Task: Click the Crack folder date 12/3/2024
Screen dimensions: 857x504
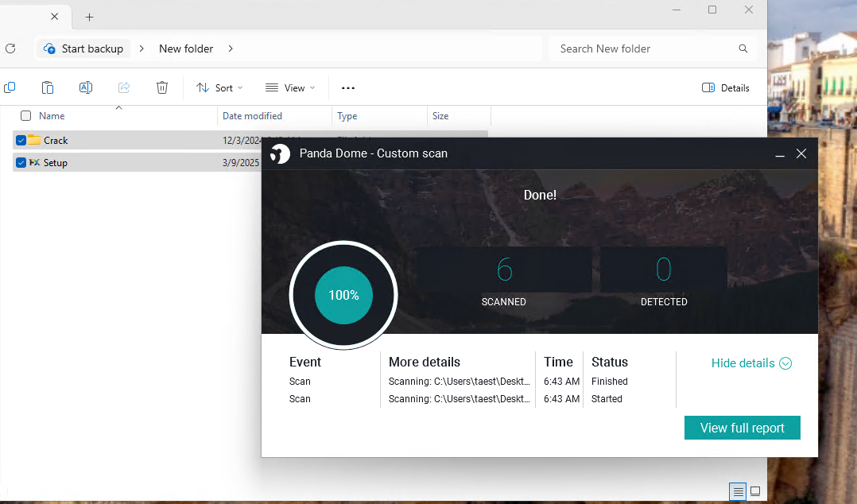Action: pyautogui.click(x=242, y=141)
